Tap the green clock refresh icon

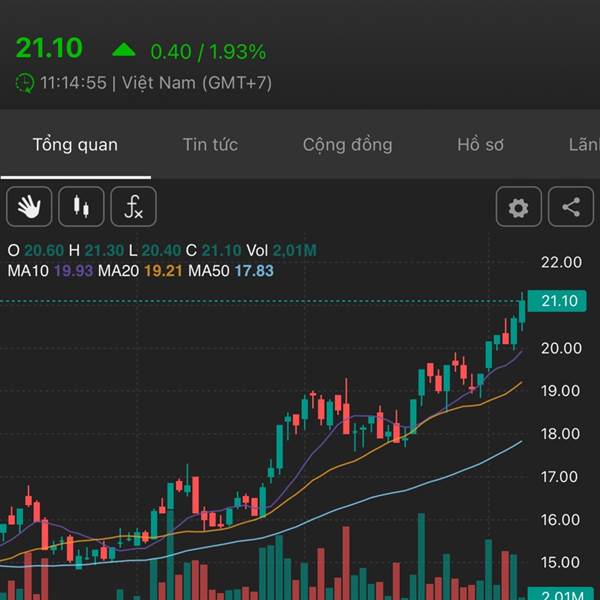[25, 83]
